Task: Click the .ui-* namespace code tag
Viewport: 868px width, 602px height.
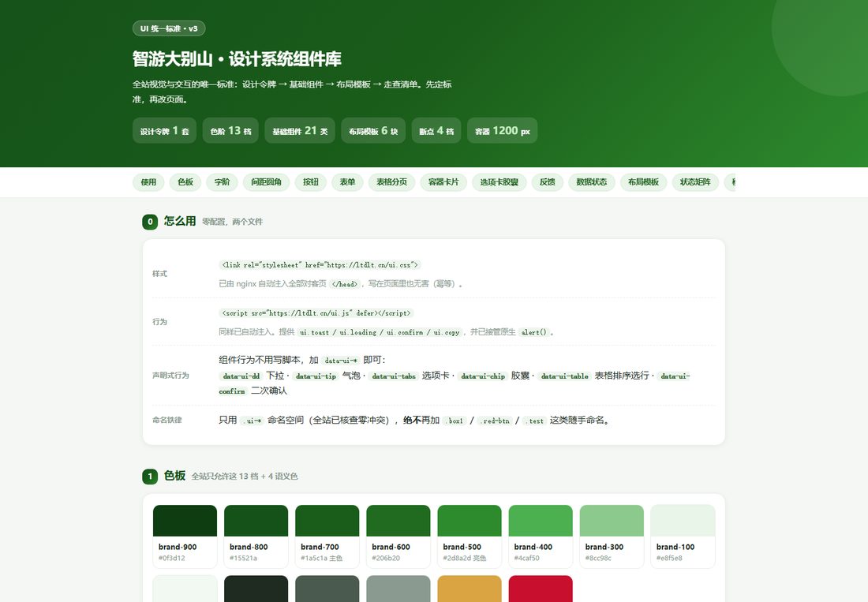Action: pyautogui.click(x=253, y=421)
